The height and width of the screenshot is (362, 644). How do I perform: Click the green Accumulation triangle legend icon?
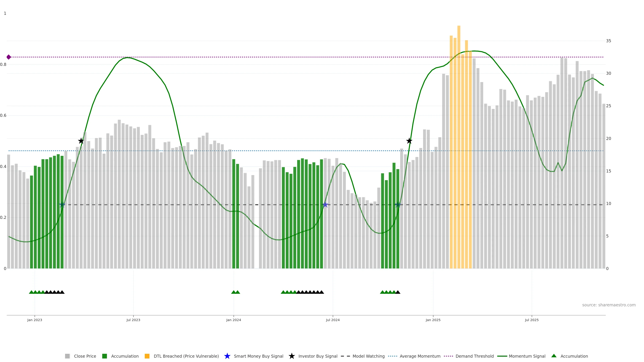tap(554, 356)
